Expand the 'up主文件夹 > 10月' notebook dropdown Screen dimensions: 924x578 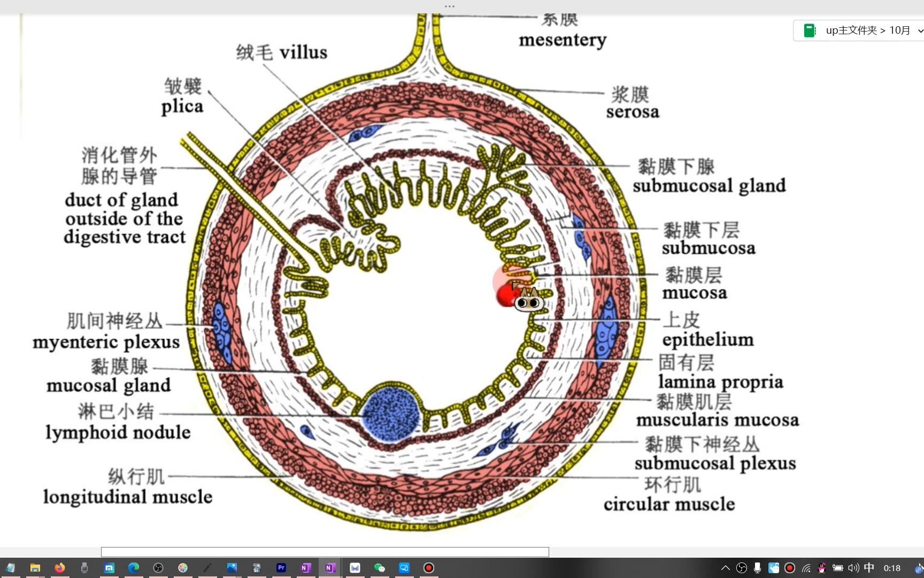tap(920, 31)
